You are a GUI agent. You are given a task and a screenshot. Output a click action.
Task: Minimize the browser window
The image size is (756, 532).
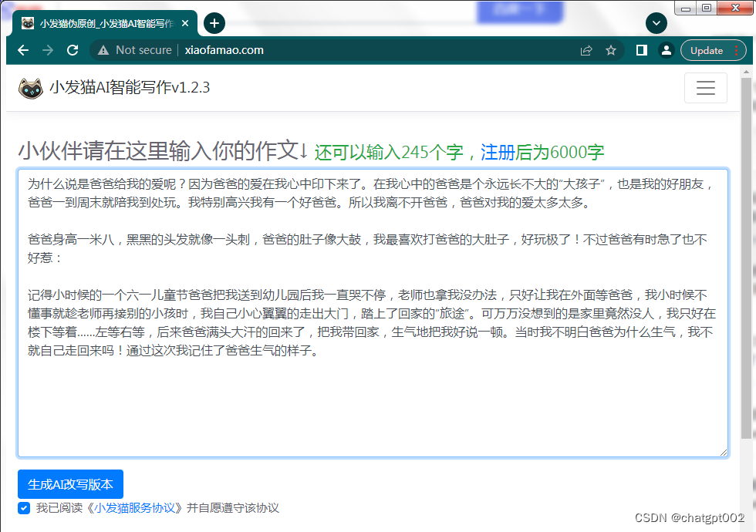pyautogui.click(x=686, y=8)
